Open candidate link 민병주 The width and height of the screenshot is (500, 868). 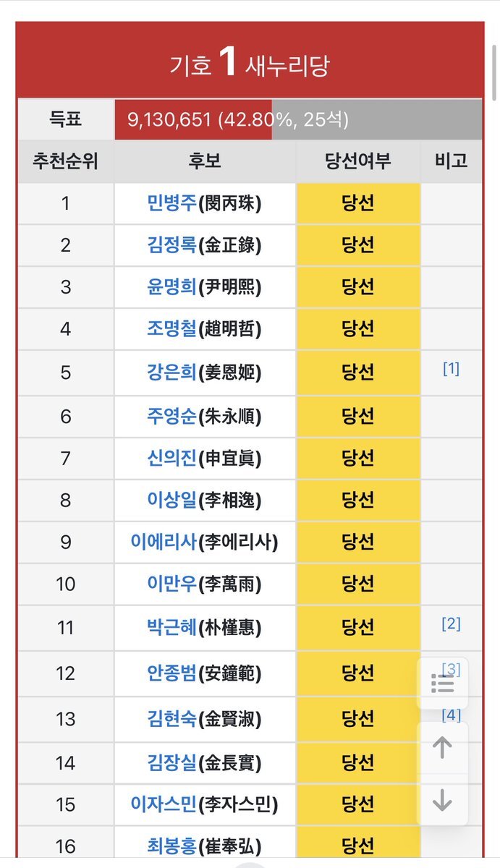pyautogui.click(x=171, y=203)
